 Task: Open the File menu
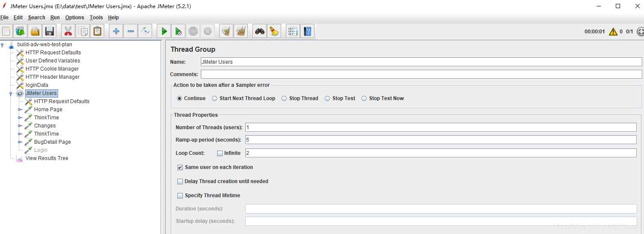(4, 18)
